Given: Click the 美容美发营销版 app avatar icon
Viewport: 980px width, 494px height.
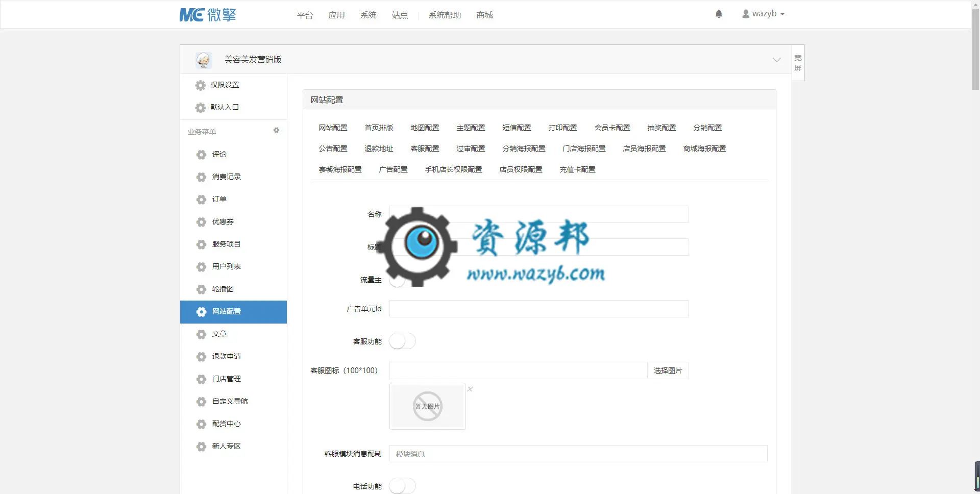Looking at the screenshot, I should (x=204, y=60).
